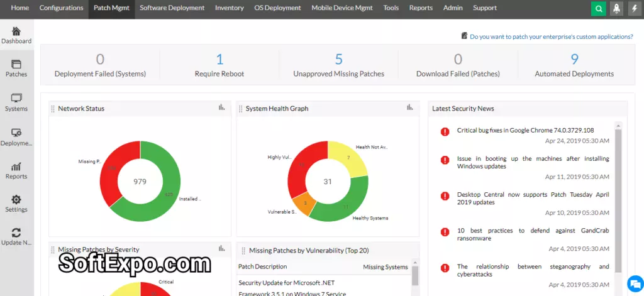Image resolution: width=644 pixels, height=296 pixels.
Task: Open the Support menu
Action: pos(485,8)
